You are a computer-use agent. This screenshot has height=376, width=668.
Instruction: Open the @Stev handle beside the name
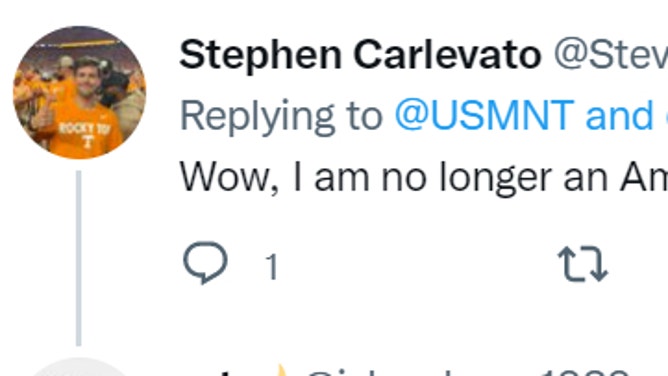pos(610,55)
